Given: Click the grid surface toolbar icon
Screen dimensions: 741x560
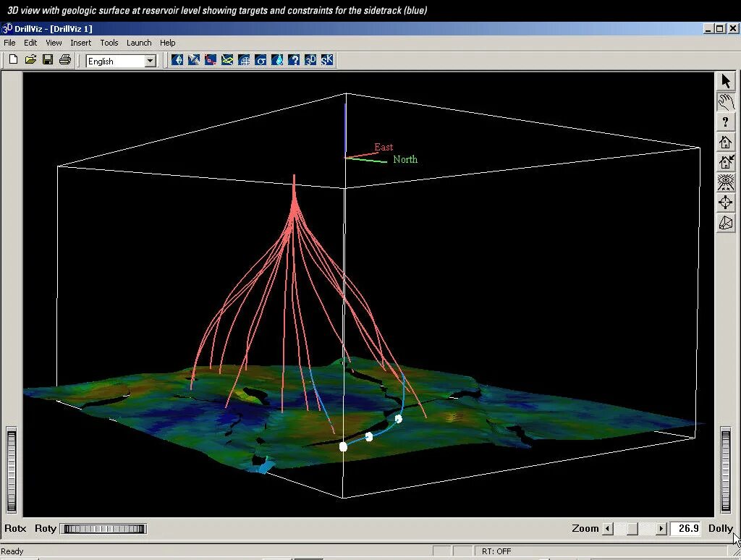Looking at the screenshot, I should 244,60.
